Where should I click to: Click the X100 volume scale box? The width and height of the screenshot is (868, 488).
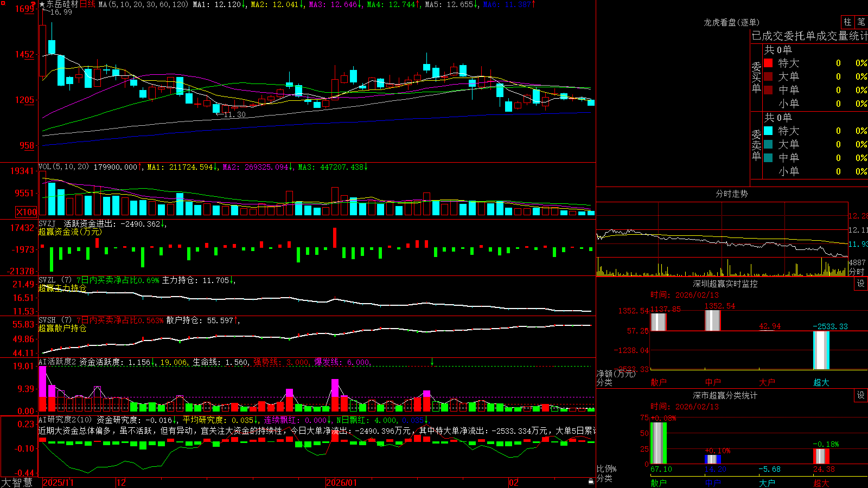tap(27, 212)
